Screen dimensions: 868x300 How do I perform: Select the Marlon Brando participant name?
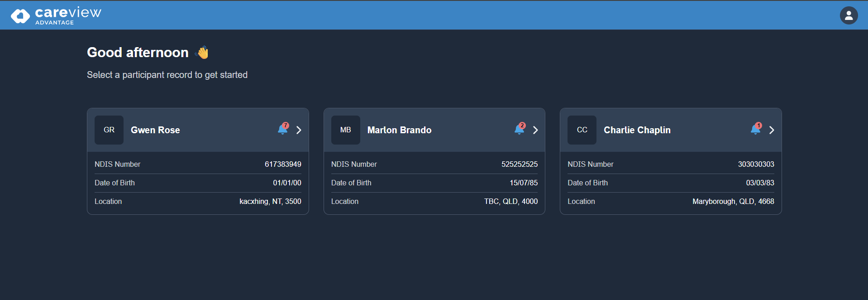pyautogui.click(x=399, y=130)
